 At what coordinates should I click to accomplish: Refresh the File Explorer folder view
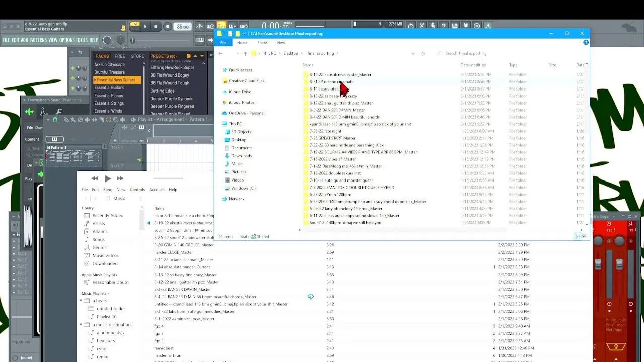[423, 53]
